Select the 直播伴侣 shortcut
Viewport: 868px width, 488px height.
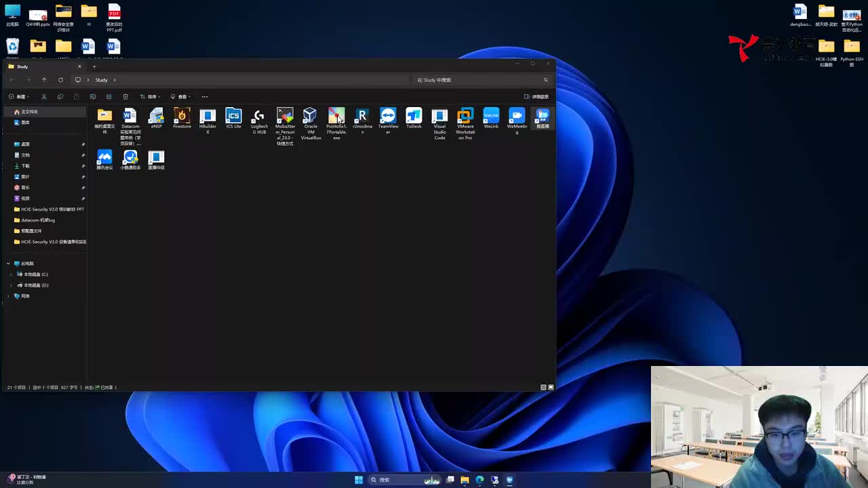[x=156, y=160]
